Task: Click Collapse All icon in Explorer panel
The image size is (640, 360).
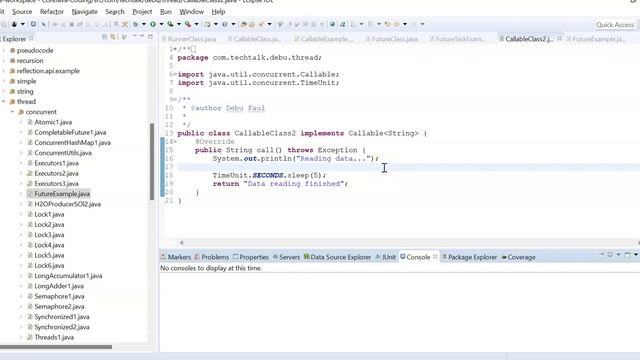Action: coord(104,37)
